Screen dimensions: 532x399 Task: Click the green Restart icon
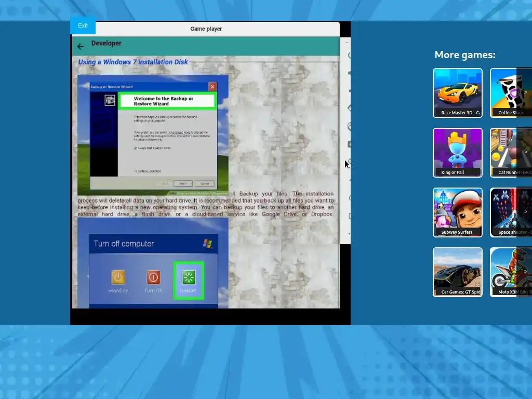189,277
